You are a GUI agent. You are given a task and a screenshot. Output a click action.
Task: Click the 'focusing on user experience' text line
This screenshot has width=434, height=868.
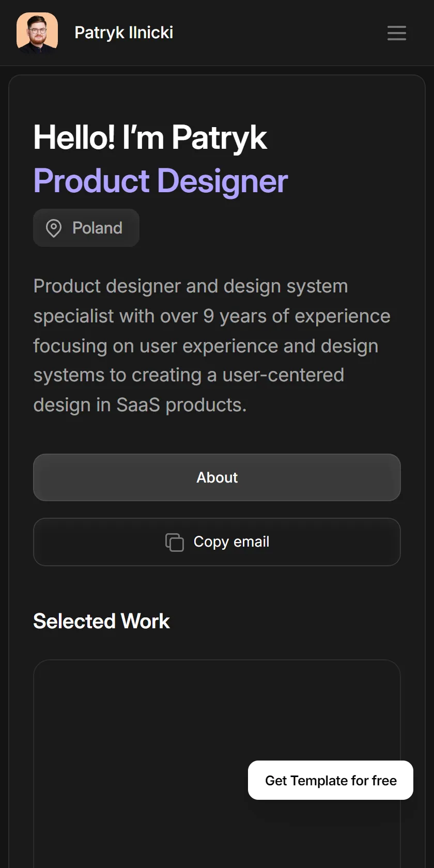[206, 346]
